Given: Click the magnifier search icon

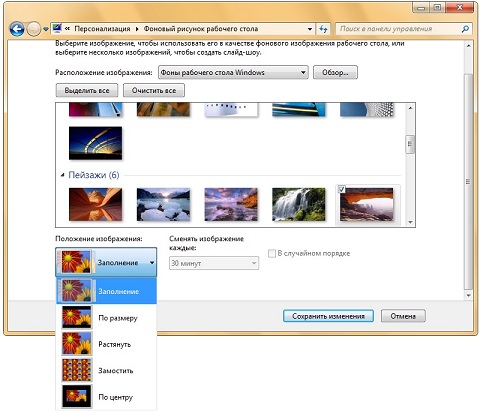Looking at the screenshot, I should coord(466,29).
